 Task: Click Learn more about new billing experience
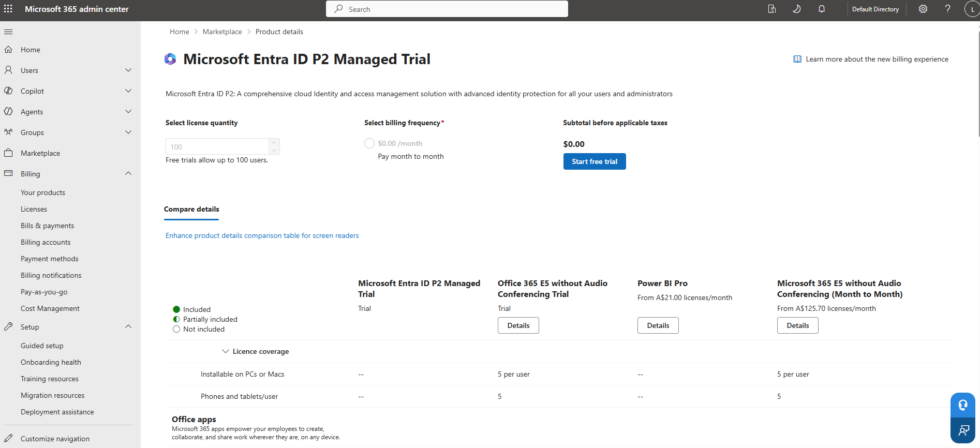pos(877,59)
